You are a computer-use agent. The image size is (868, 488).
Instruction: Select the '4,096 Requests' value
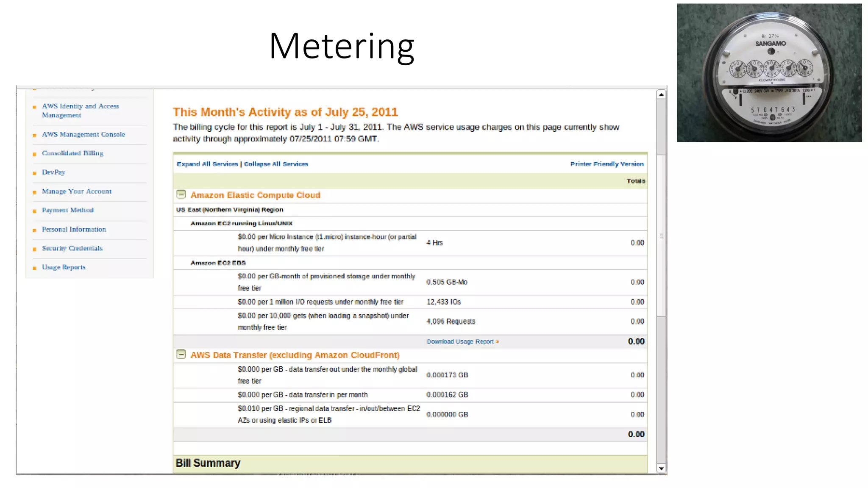(x=451, y=322)
